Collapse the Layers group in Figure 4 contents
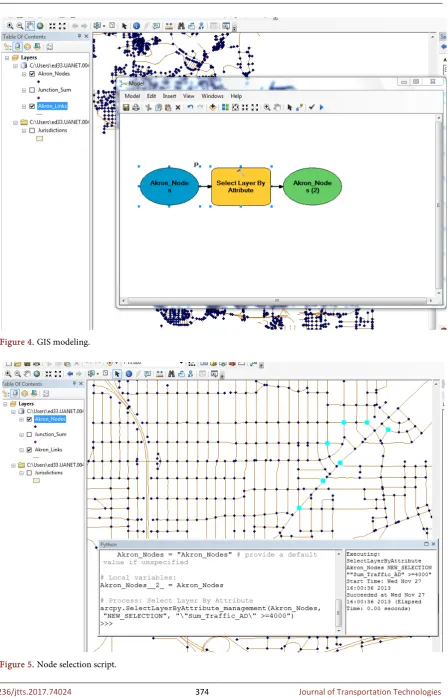This screenshot has height=698, width=448. 7,58
